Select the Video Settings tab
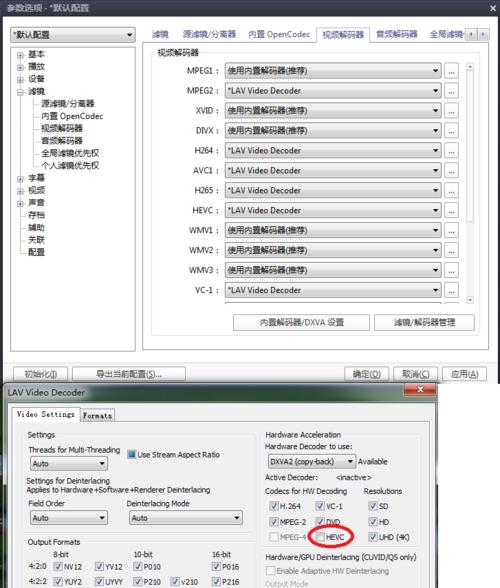Screen dimensions: 500x588 pyautogui.click(x=46, y=414)
